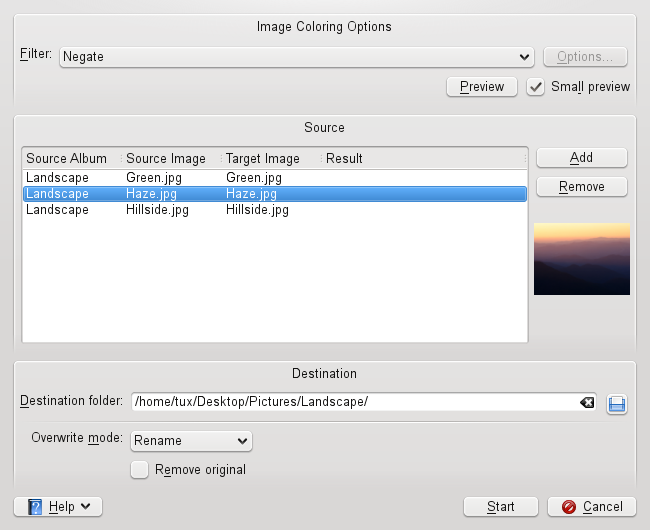Clear the destination folder field icon
This screenshot has width=650, height=530.
click(x=587, y=402)
